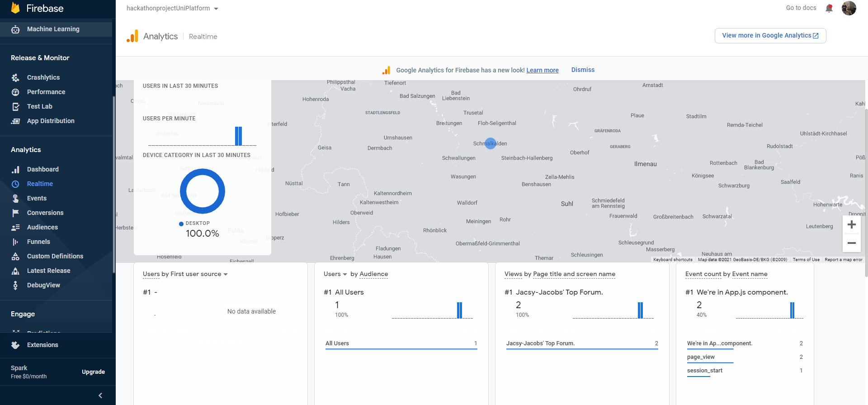Select the We're in Ap...component row

(x=745, y=343)
